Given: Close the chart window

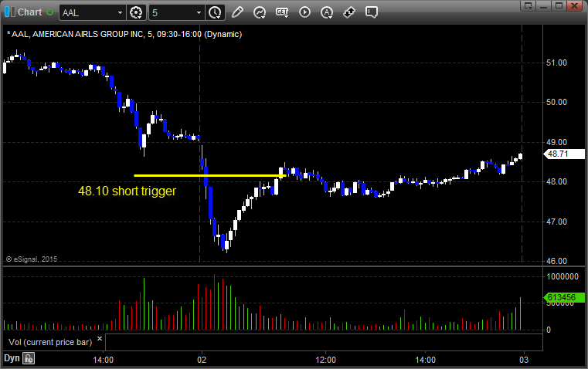Looking at the screenshot, I should [575, 5].
